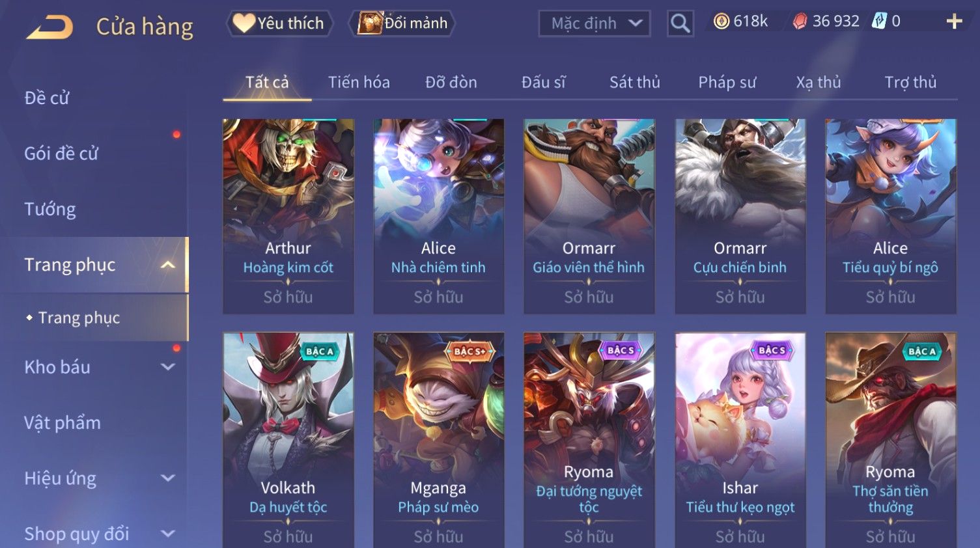
Task: Expand the Shop quy đổi section
Action: click(x=168, y=534)
